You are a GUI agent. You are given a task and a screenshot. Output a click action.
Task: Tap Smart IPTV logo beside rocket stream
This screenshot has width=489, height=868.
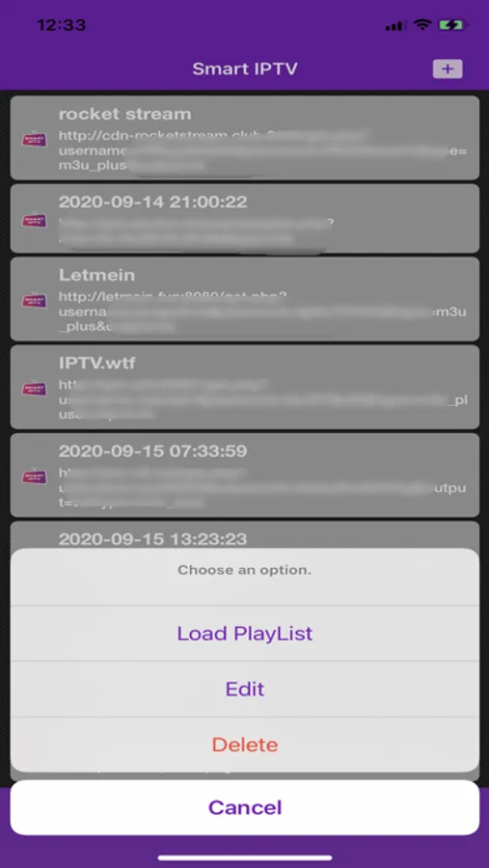click(35, 138)
